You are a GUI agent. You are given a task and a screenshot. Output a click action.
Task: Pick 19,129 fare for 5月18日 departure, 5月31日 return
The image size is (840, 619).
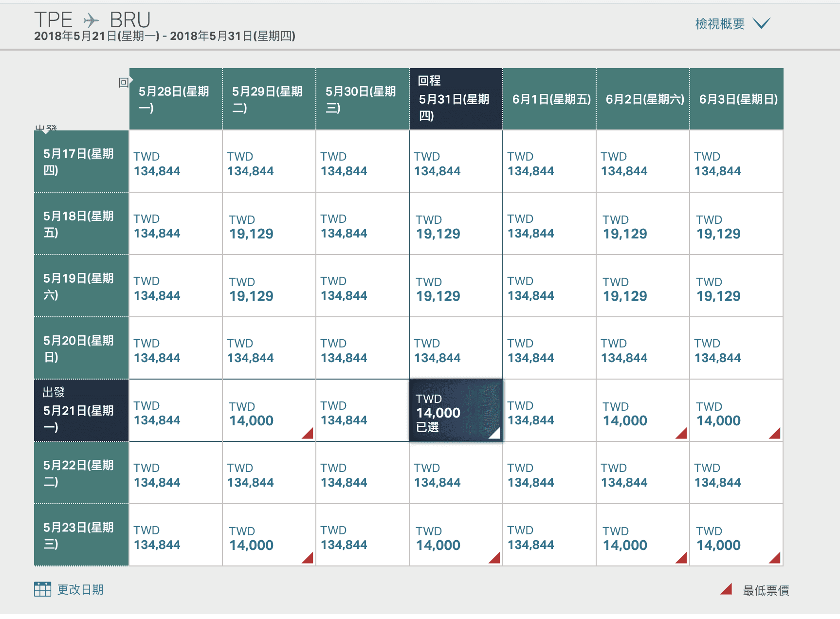pos(456,224)
